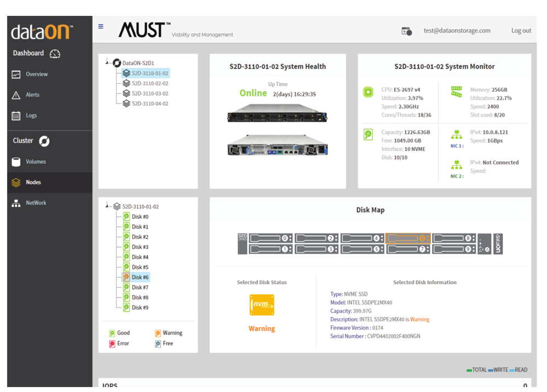Open the NetWork page

click(x=36, y=203)
